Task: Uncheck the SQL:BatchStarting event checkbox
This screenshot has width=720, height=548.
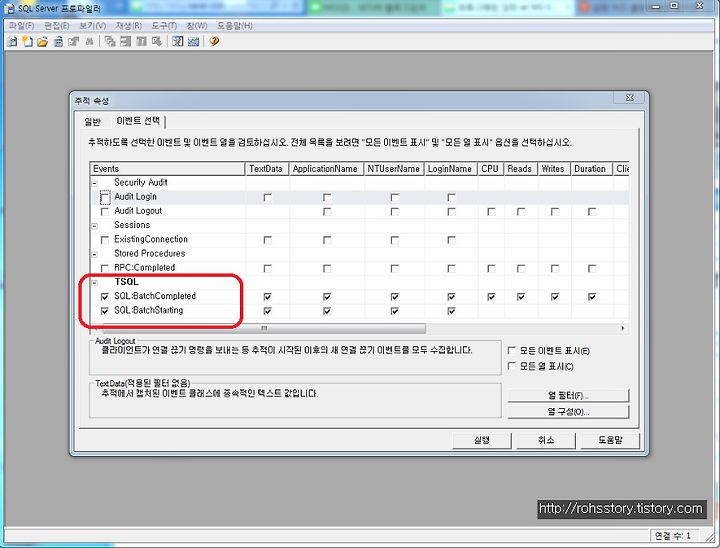Action: coord(105,311)
